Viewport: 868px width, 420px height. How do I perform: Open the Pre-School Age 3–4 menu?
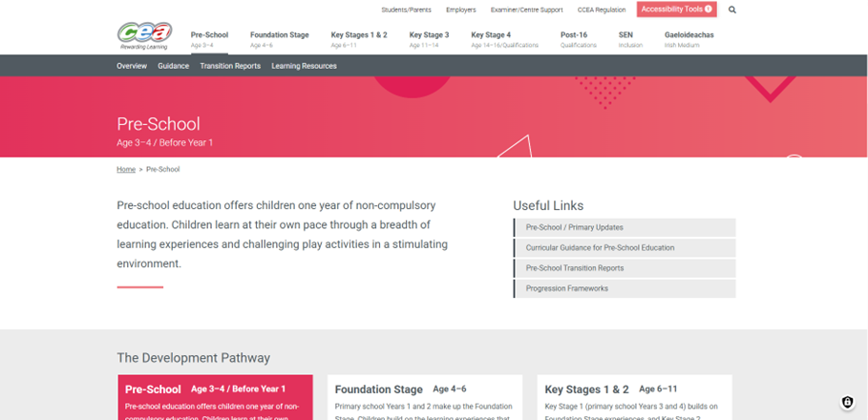pos(209,39)
